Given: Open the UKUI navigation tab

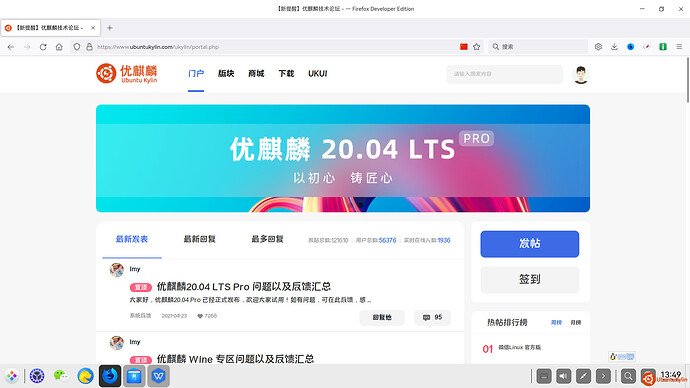Looking at the screenshot, I should 318,73.
